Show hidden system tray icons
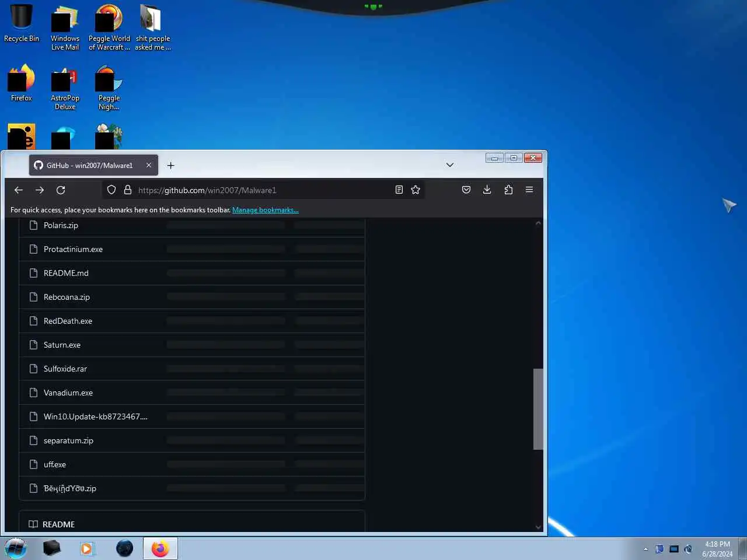The width and height of the screenshot is (747, 560). 645,549
